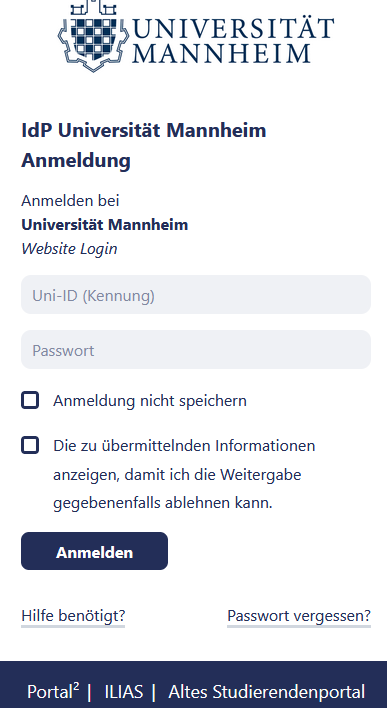
Task: Click the superscript 2 in Portal²
Action: [76, 686]
